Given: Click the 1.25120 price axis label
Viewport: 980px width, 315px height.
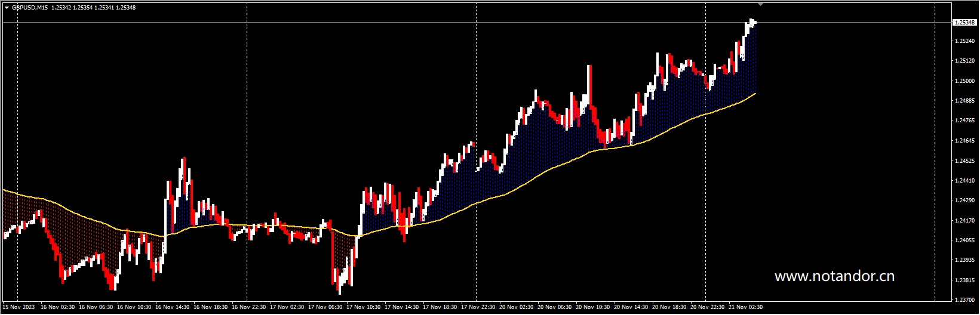Looking at the screenshot, I should pyautogui.click(x=965, y=61).
